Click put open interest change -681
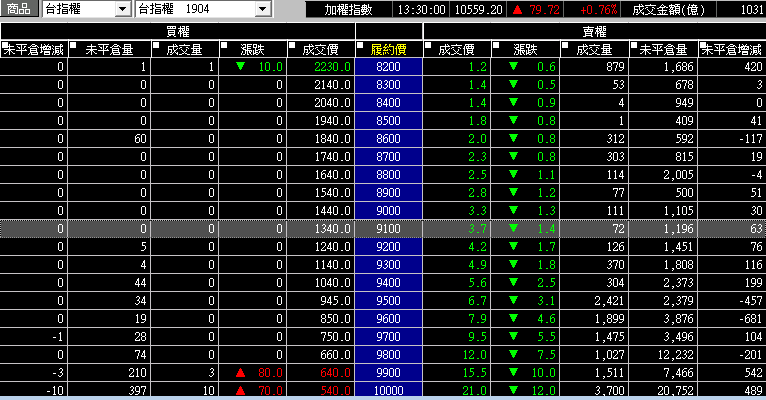Viewport: 766px width, 400px height. click(750, 318)
